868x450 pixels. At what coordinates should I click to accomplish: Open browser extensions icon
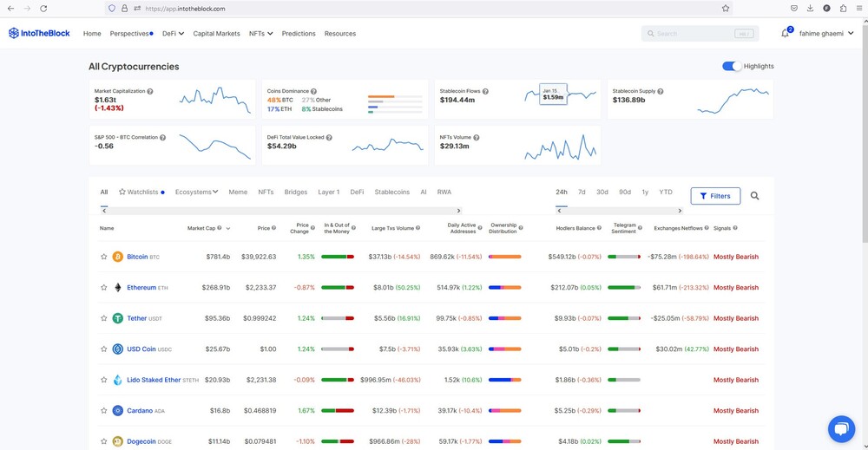pos(843,9)
